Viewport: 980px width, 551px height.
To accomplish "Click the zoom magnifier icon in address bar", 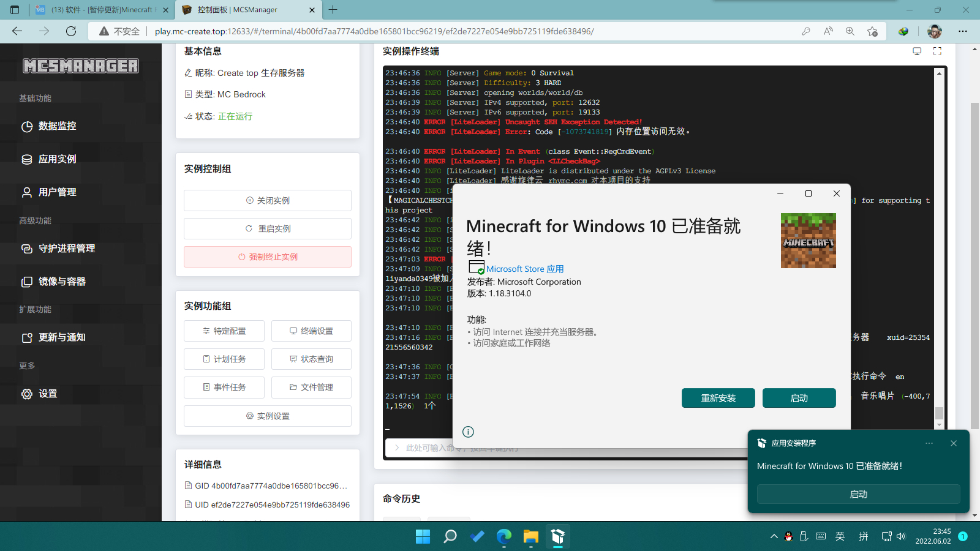I will pyautogui.click(x=850, y=31).
